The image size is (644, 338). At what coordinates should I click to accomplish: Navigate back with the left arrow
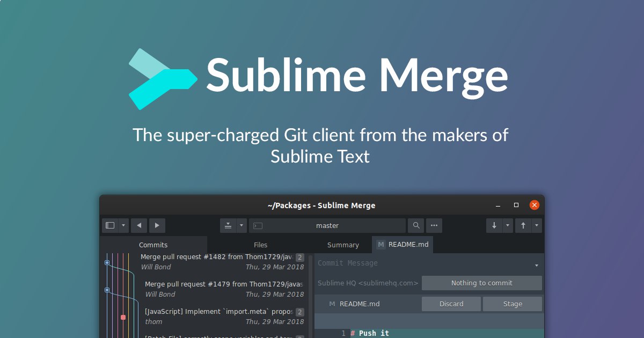139,225
